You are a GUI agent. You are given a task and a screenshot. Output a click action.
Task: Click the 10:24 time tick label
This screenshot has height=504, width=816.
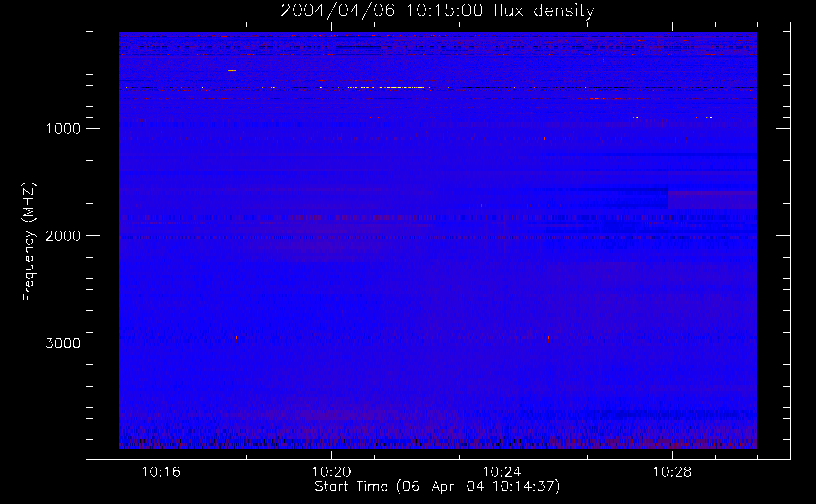tap(502, 472)
